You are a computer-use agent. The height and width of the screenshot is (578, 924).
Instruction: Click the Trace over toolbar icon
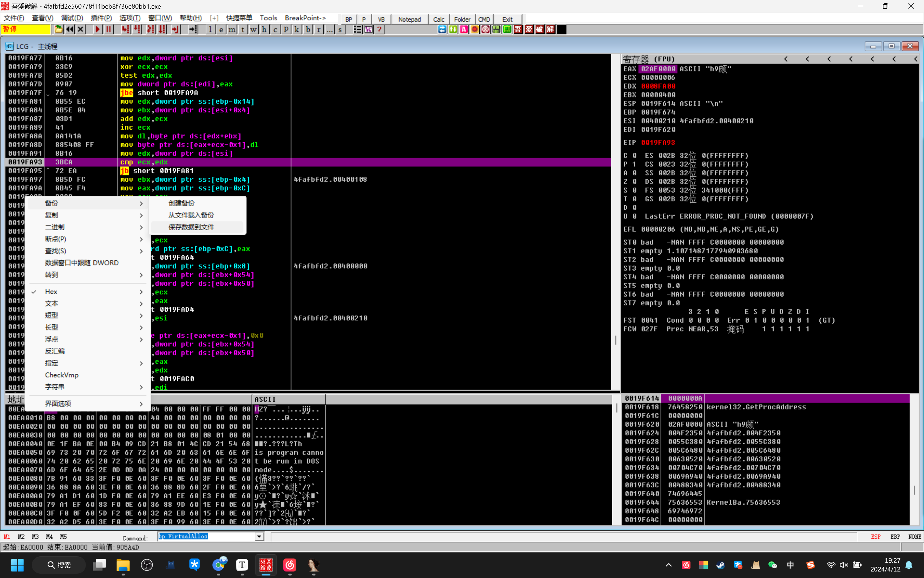pyautogui.click(x=162, y=29)
